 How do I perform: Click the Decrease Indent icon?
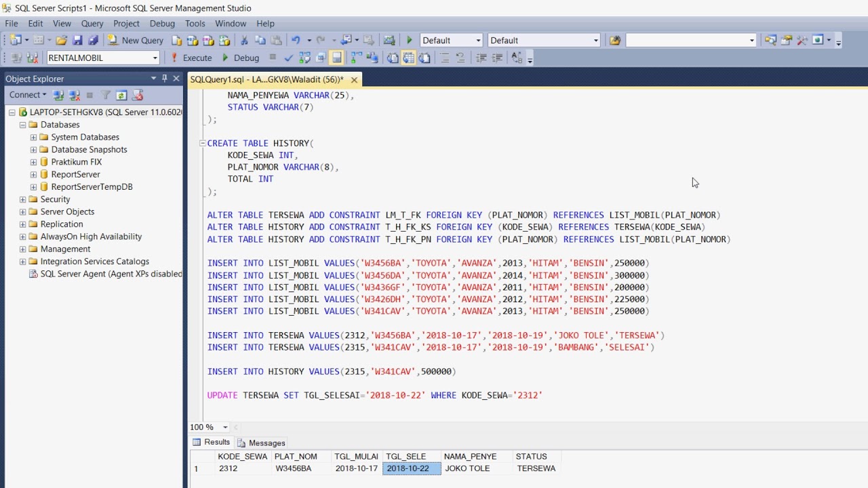click(481, 58)
